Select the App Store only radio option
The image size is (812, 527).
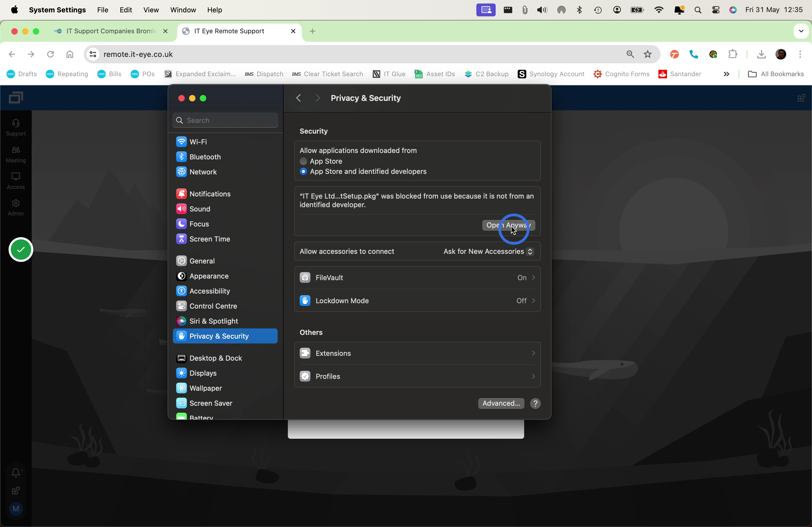(303, 161)
